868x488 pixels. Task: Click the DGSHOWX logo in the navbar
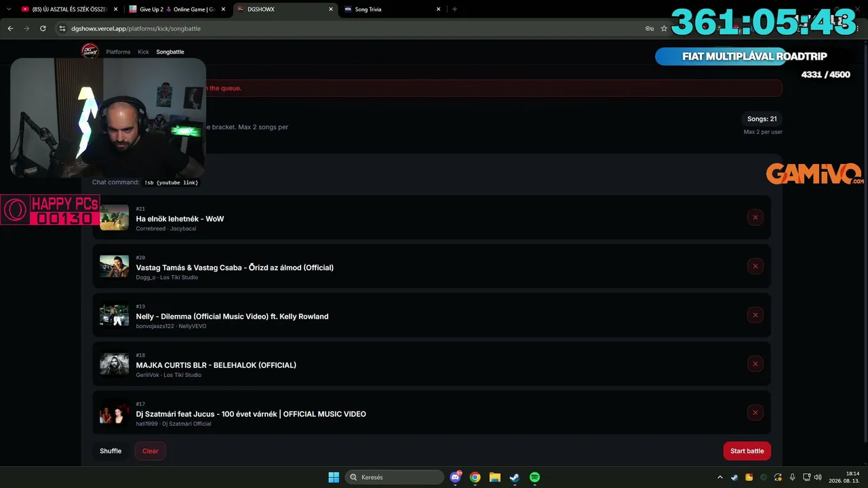pyautogui.click(x=90, y=52)
